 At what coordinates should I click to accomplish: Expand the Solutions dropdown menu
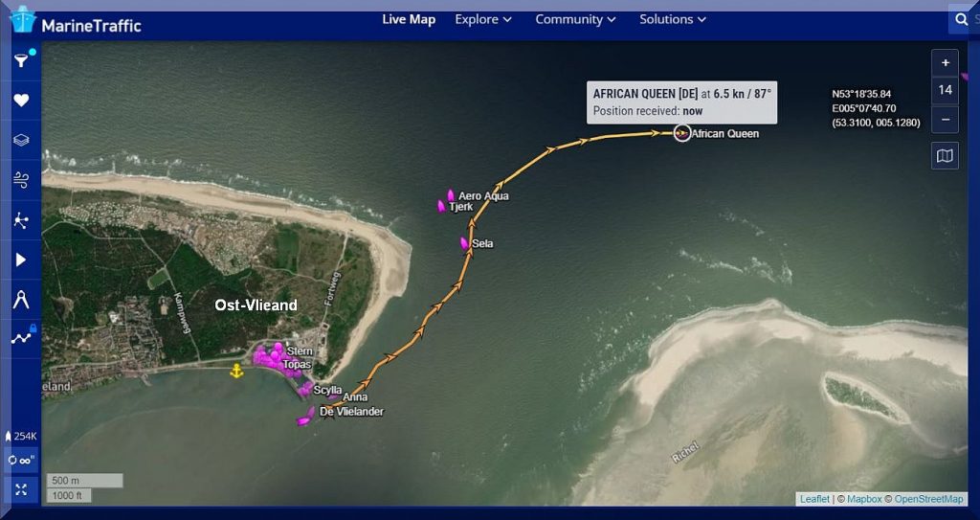click(x=673, y=19)
